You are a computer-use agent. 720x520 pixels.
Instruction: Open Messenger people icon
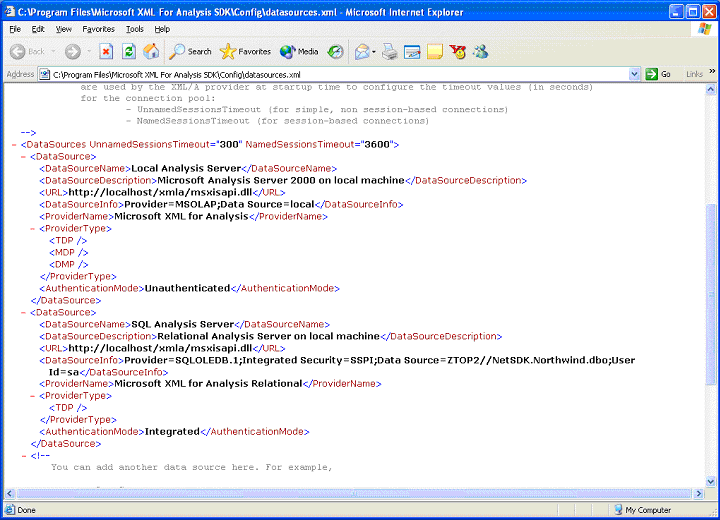[480, 51]
